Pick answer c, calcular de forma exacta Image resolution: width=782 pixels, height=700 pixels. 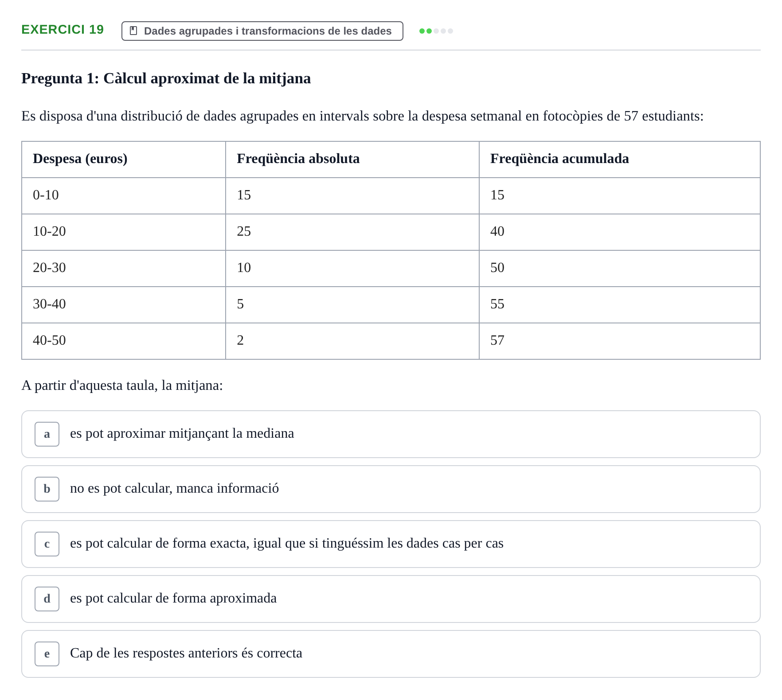pos(391,544)
